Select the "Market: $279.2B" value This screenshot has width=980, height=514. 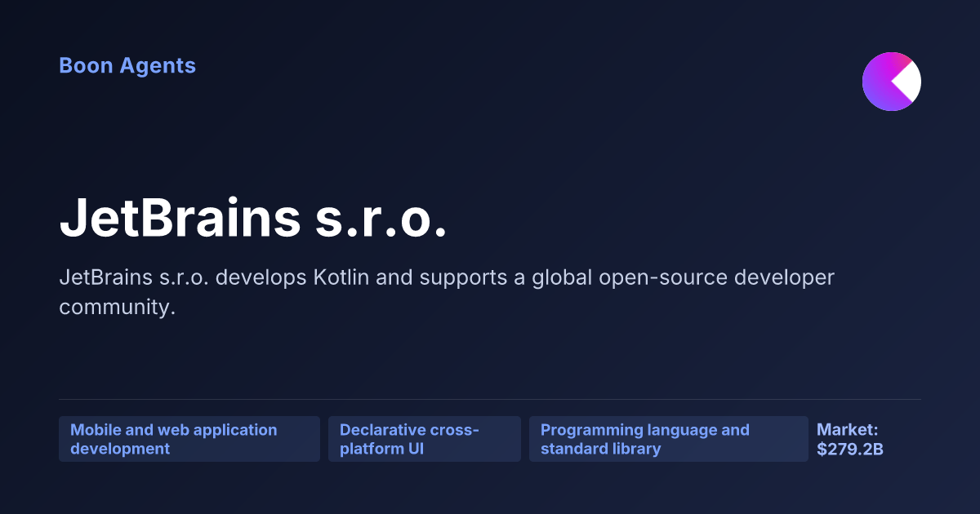coord(850,439)
